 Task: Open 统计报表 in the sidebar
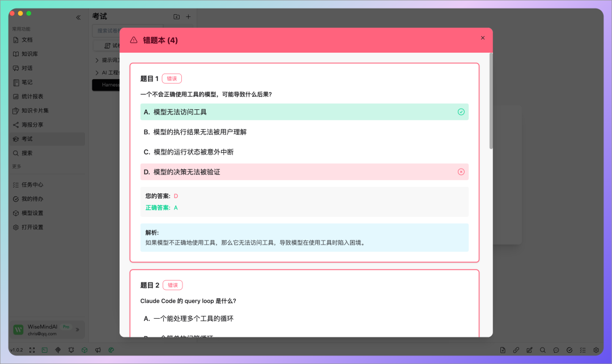(x=47, y=96)
